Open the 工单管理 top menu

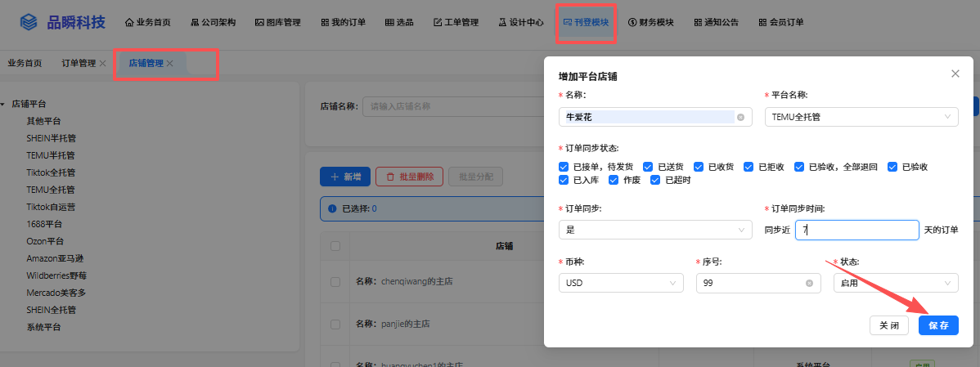tap(456, 22)
